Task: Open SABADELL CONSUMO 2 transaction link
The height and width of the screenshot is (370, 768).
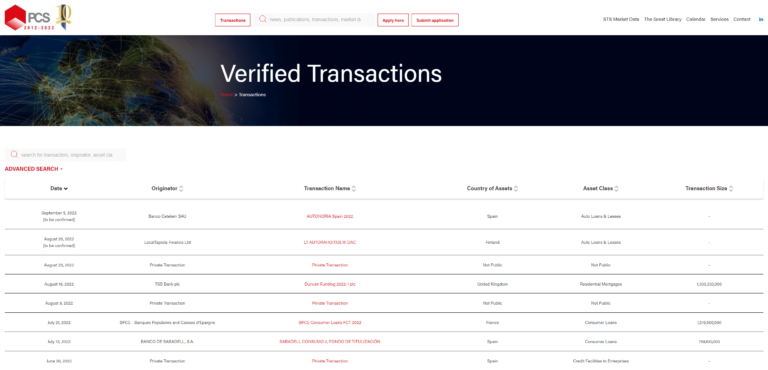Action: point(330,342)
